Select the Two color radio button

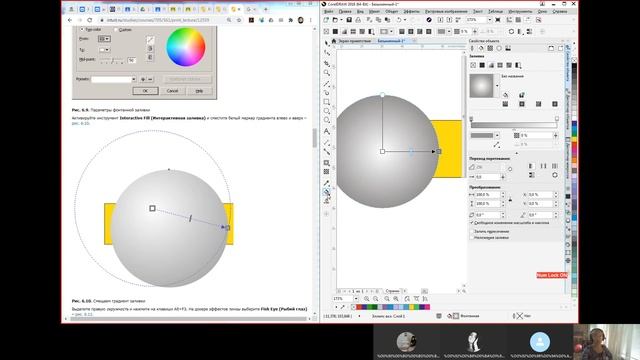point(82,29)
